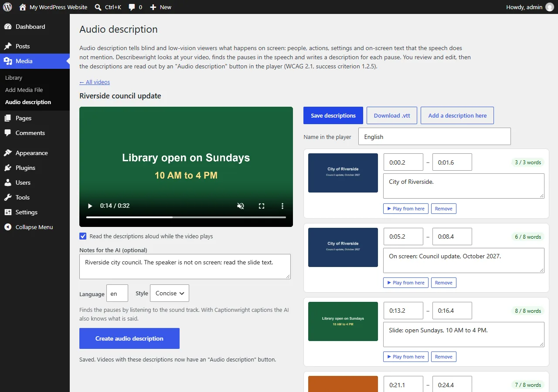The image size is (558, 392).
Task: Collapse the admin sidebar menu
Action: coord(35,227)
